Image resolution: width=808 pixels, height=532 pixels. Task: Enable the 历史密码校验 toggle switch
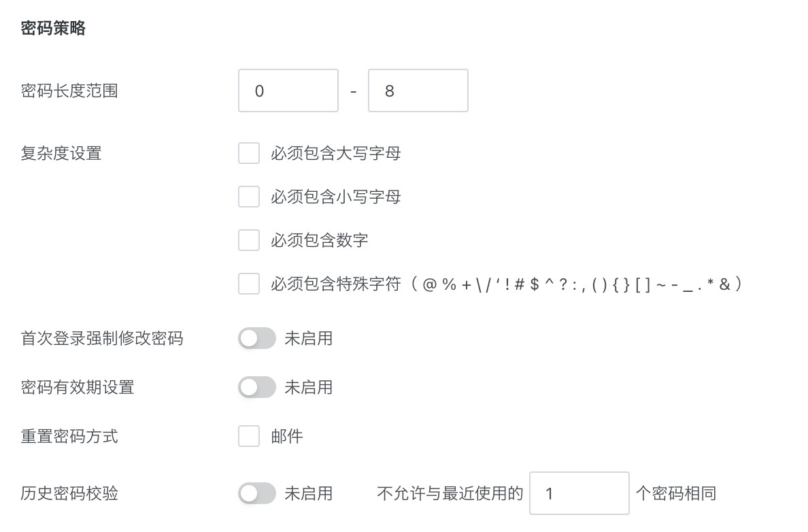click(x=257, y=493)
